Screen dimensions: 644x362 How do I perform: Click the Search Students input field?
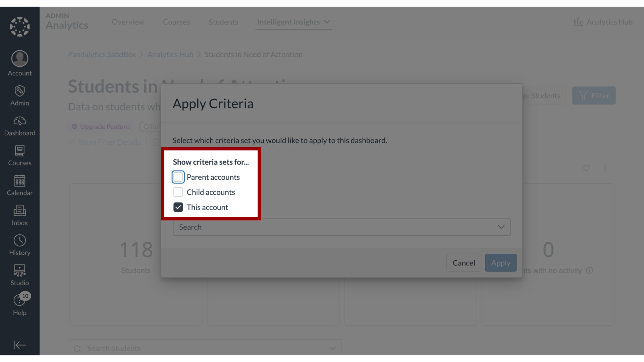(x=204, y=348)
